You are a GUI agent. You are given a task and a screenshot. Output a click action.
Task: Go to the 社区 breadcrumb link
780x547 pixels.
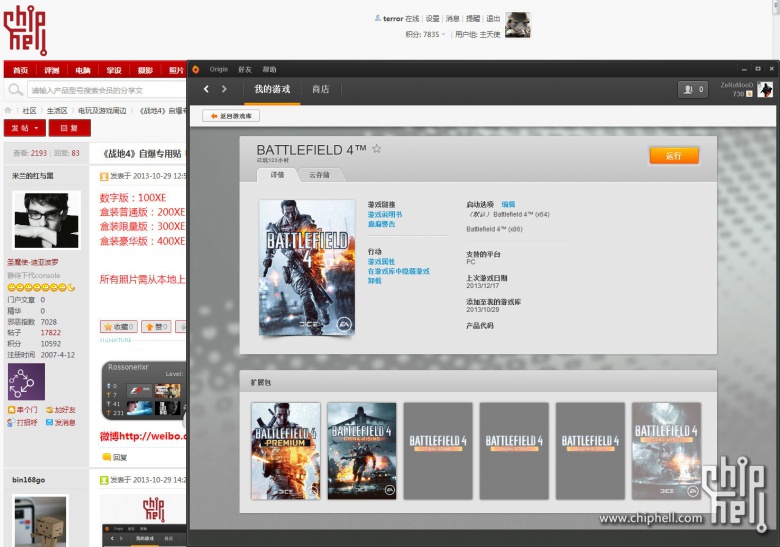pyautogui.click(x=29, y=110)
